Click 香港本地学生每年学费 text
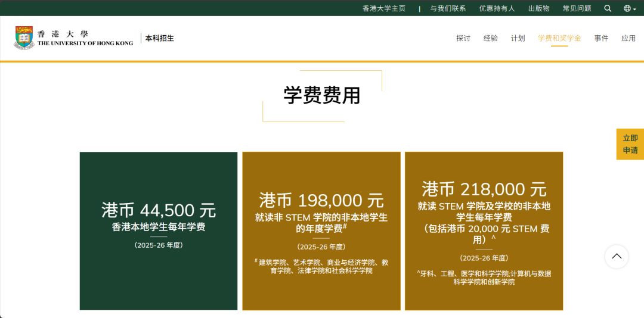 tap(159, 227)
